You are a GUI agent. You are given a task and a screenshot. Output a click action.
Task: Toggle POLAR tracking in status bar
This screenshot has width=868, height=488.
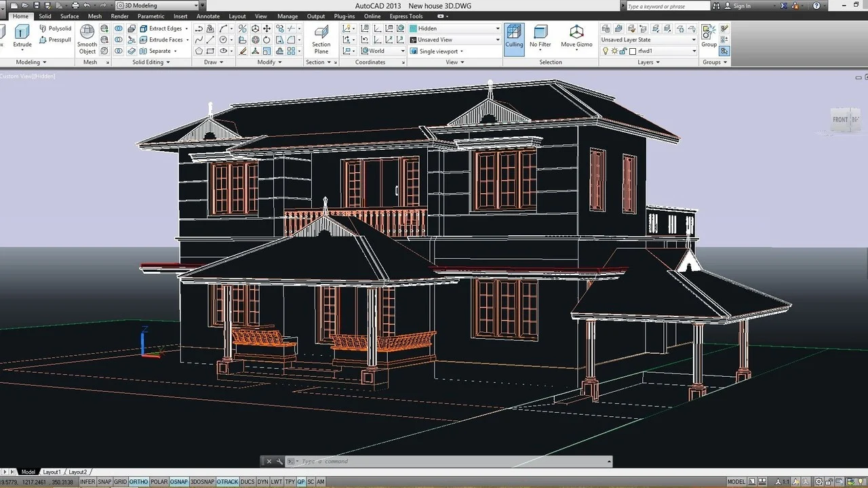(x=159, y=482)
